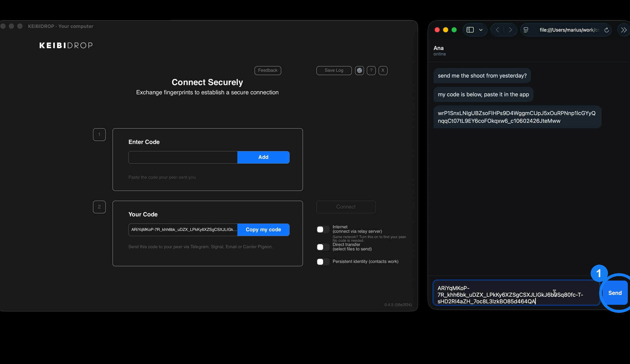Click the browser window green zoom button
This screenshot has width=630, height=364.
click(x=454, y=30)
